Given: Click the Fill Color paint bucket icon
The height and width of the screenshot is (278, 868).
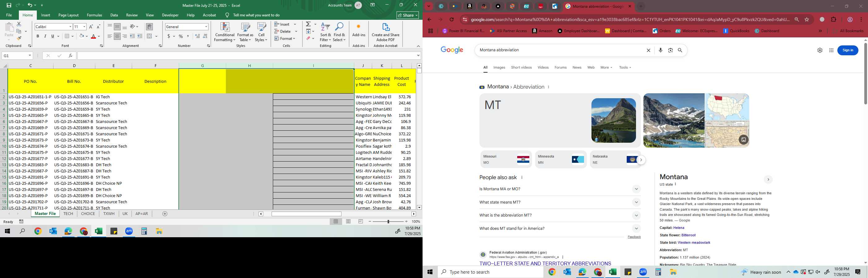Looking at the screenshot, I should 82,36.
